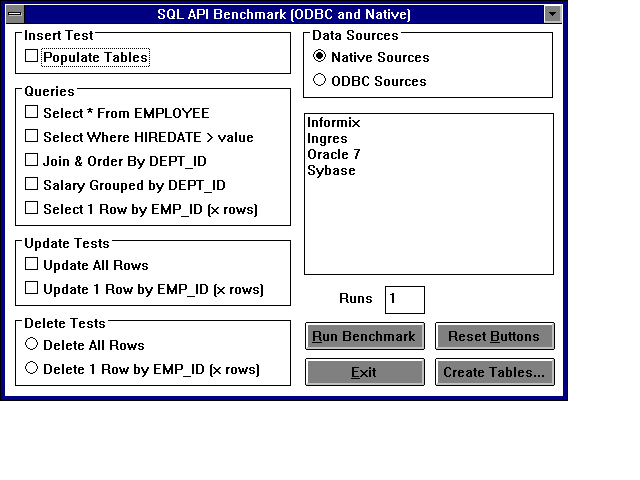
Task: Enable Join & Order By DEPT_ID
Action: [32, 161]
